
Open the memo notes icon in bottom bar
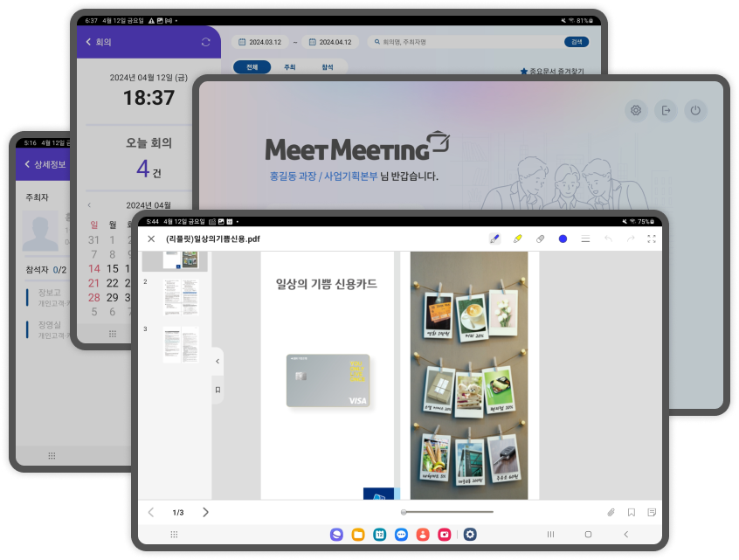pyautogui.click(x=652, y=513)
